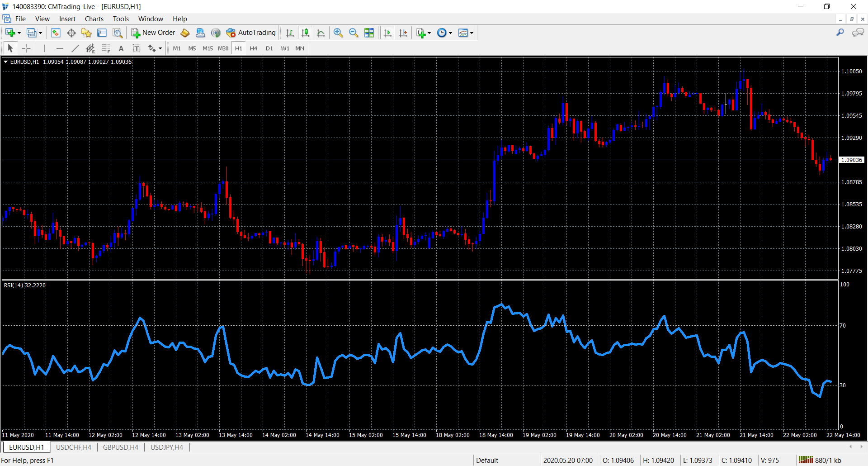Image resolution: width=868 pixels, height=466 pixels.
Task: Draw a trendline with line tool
Action: 75,48
